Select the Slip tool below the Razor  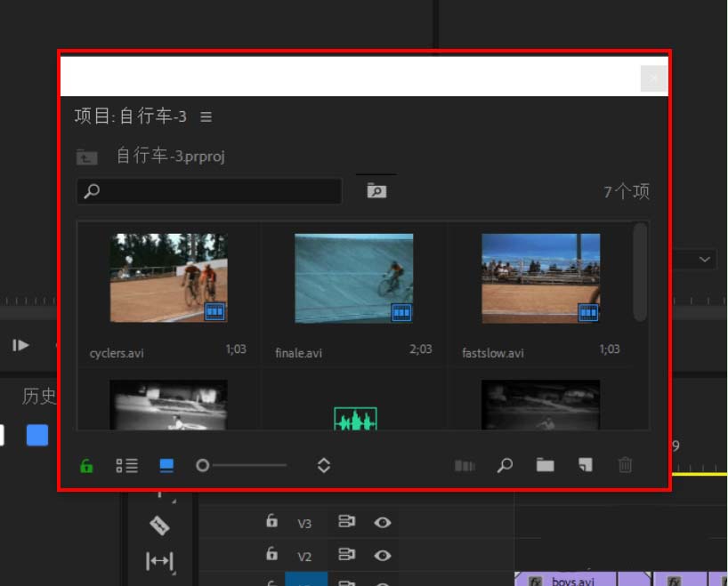159,560
